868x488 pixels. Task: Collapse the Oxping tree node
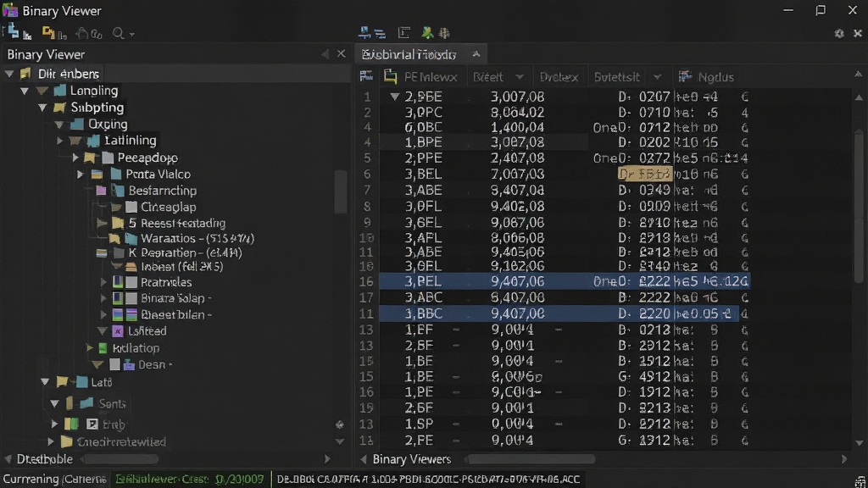tap(58, 124)
